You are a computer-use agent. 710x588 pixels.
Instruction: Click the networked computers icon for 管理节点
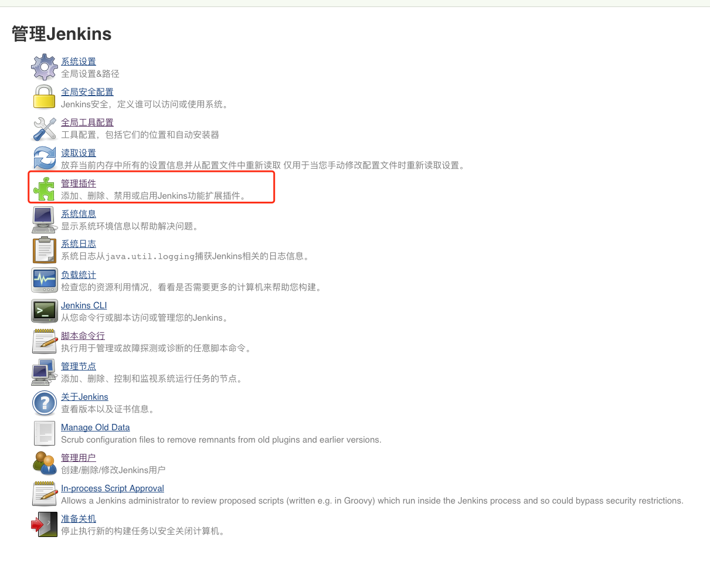point(45,372)
